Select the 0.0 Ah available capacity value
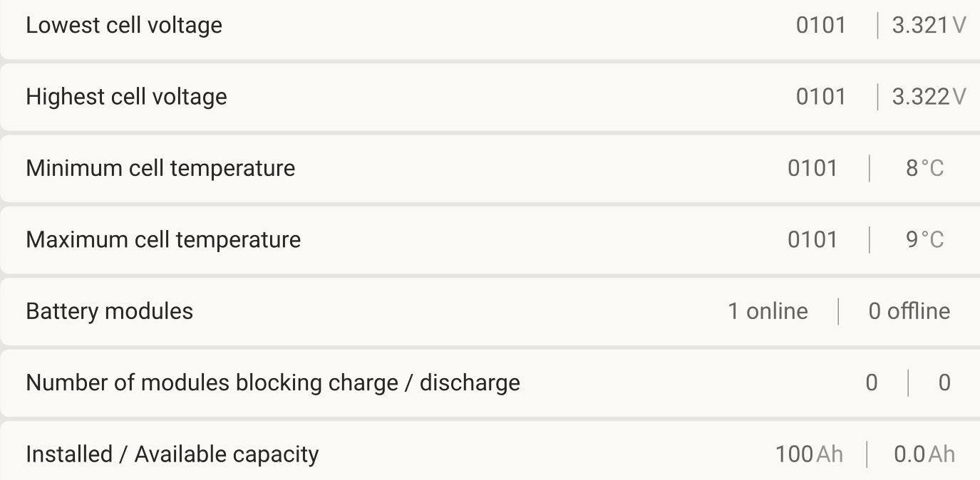 (x=924, y=454)
